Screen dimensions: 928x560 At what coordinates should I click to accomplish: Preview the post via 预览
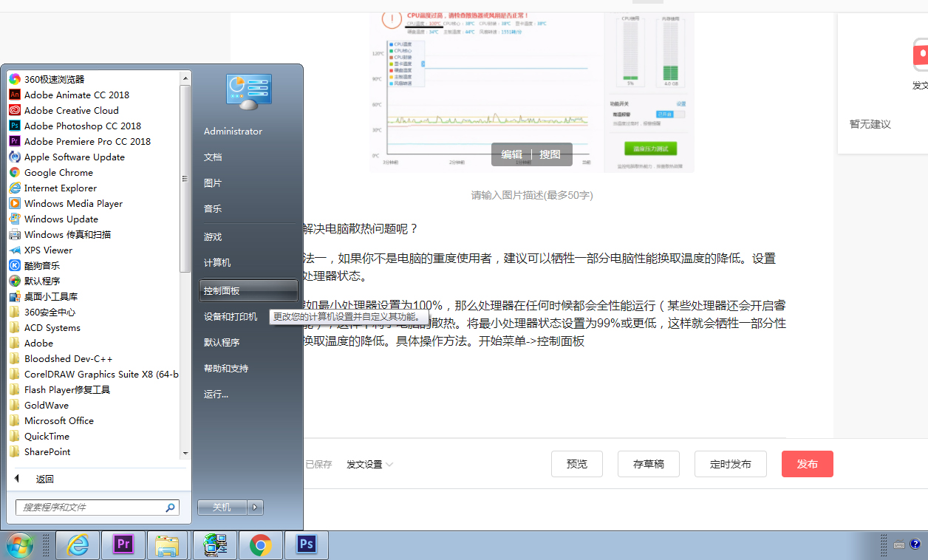coord(576,464)
